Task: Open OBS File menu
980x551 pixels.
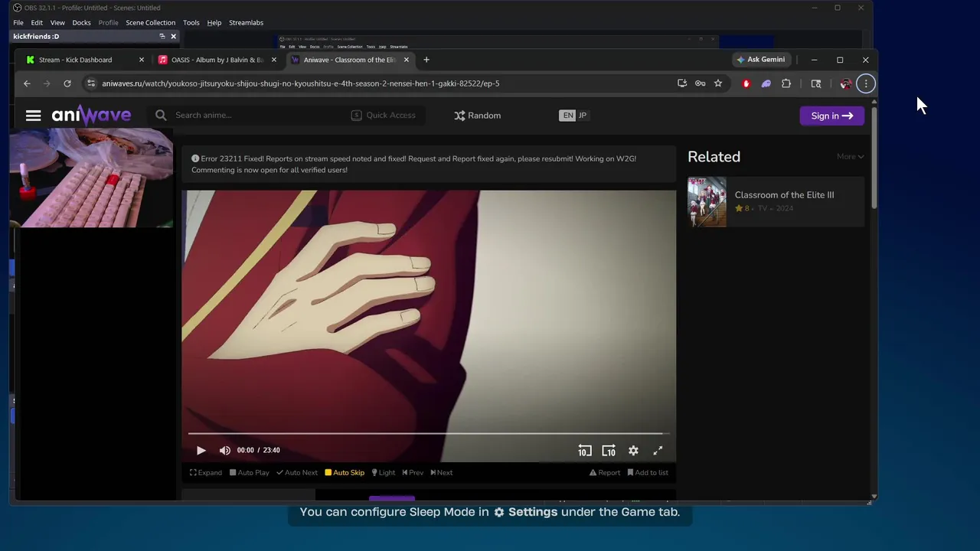Action: click(18, 23)
